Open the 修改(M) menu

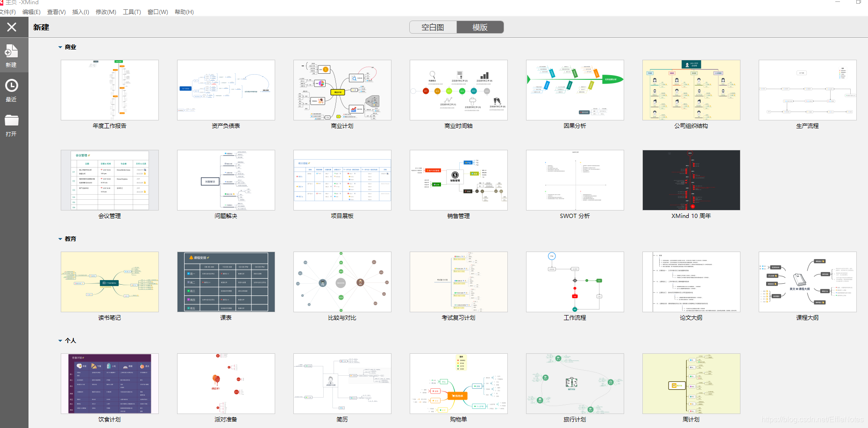pos(106,12)
